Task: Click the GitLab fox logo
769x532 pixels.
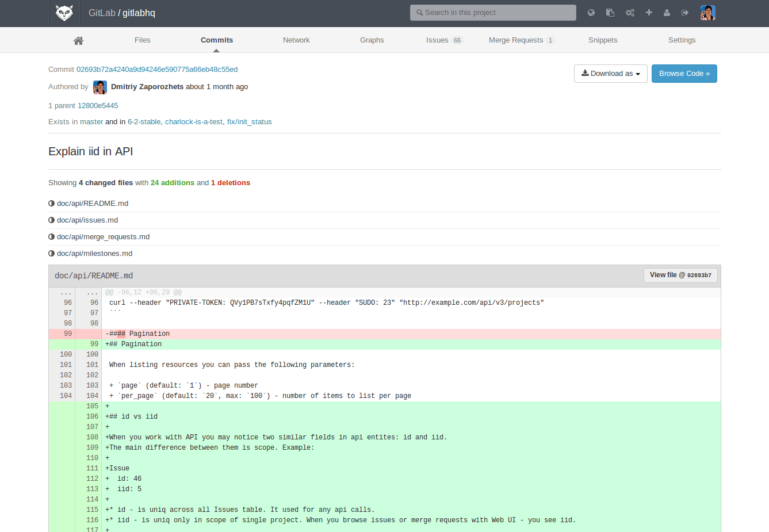Action: [64, 13]
